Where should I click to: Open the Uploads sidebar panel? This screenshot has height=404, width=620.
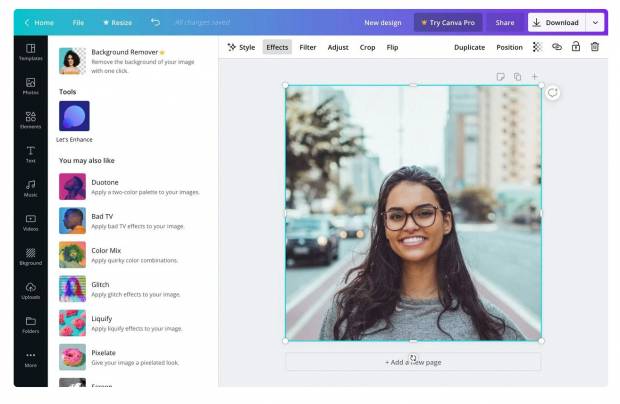pyautogui.click(x=30, y=291)
